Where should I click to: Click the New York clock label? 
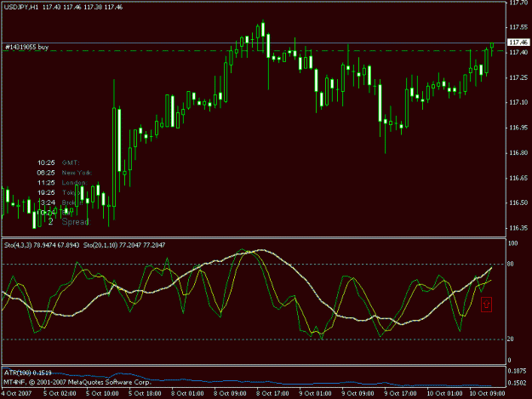point(77,173)
